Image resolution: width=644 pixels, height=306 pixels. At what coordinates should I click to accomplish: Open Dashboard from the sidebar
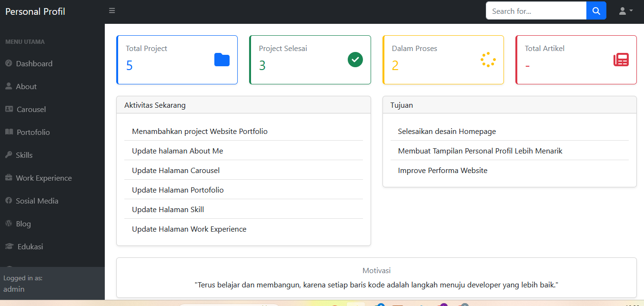click(x=34, y=64)
